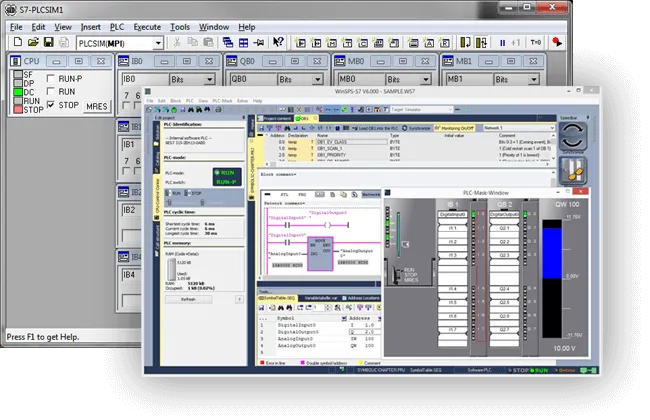Viewport: 650px width, 420px height.
Task: Open the Bits format dropdown in QB0
Action: coord(318,79)
